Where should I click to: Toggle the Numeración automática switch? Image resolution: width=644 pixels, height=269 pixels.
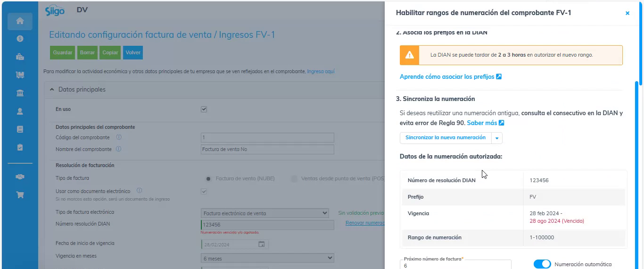[x=542, y=264]
